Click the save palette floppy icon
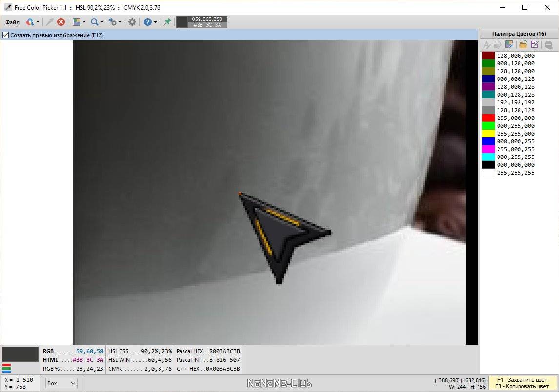The image size is (559, 392). click(535, 44)
